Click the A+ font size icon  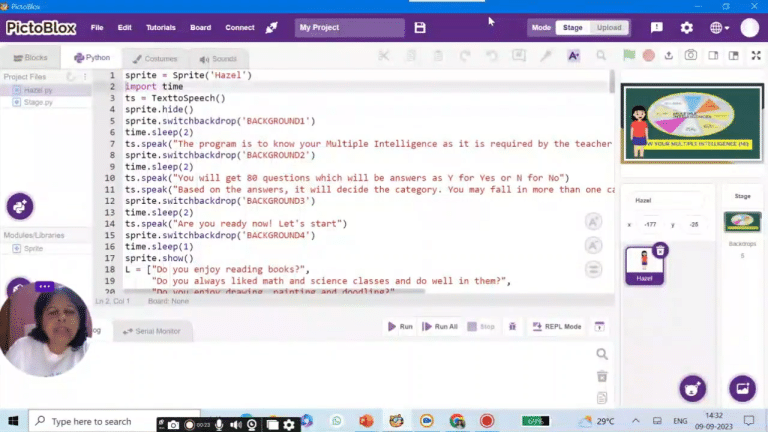click(x=574, y=56)
